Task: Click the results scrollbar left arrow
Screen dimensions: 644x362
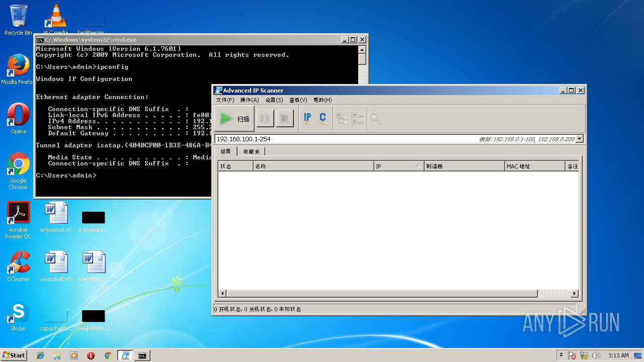Action: tap(222, 294)
